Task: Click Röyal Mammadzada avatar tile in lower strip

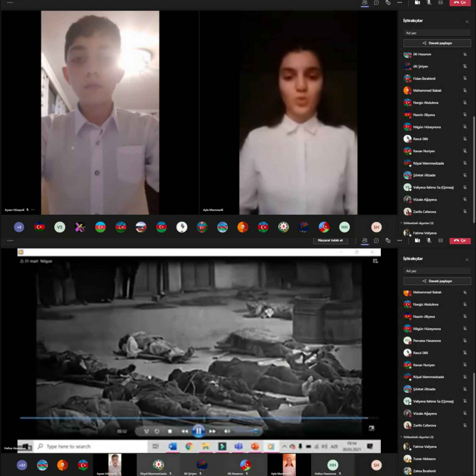Action: click(x=158, y=464)
